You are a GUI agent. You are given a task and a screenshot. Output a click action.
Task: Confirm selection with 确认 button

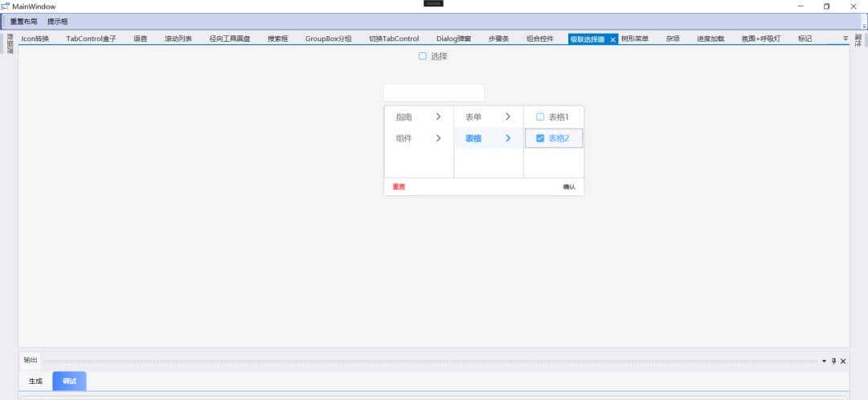pyautogui.click(x=569, y=187)
